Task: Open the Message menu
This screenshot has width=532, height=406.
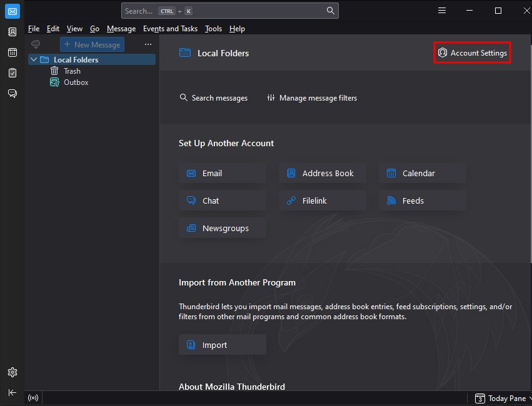Action: [x=121, y=29]
